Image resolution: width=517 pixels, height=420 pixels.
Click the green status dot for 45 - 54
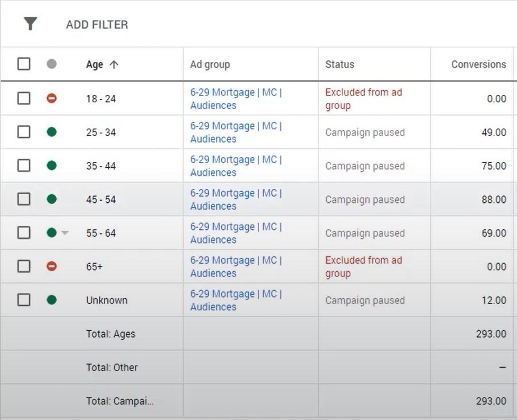[52, 199]
